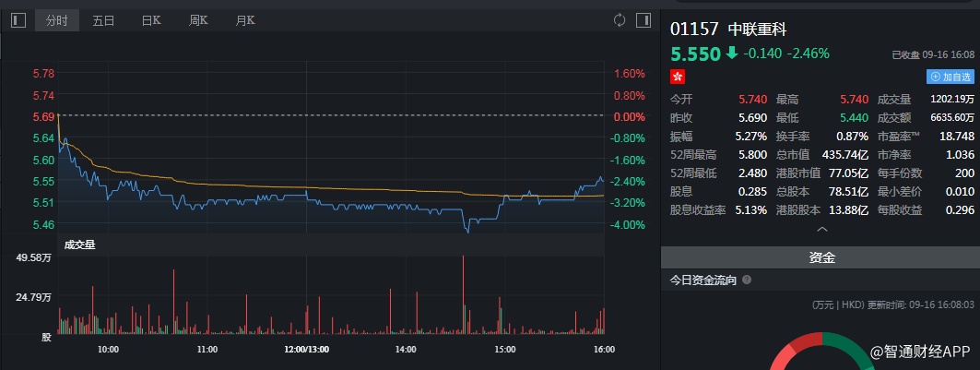Click the stock code 01157
Viewport: 980px width, 370px height.
point(694,29)
